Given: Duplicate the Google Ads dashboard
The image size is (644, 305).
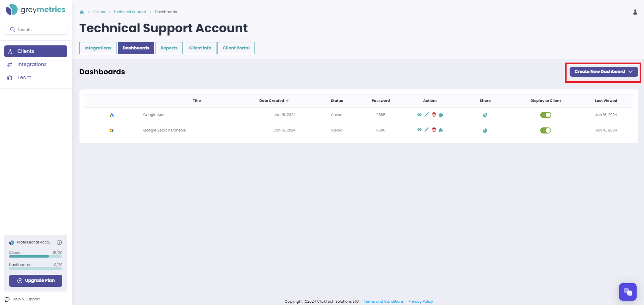Looking at the screenshot, I should pyautogui.click(x=441, y=115).
